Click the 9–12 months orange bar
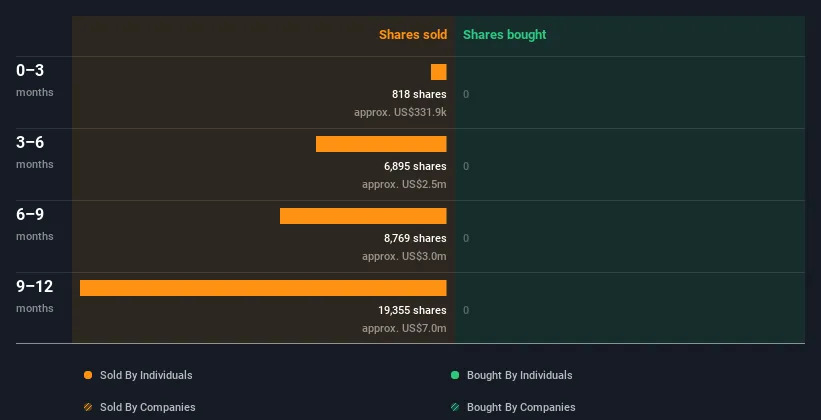The image size is (821, 420). 263,288
